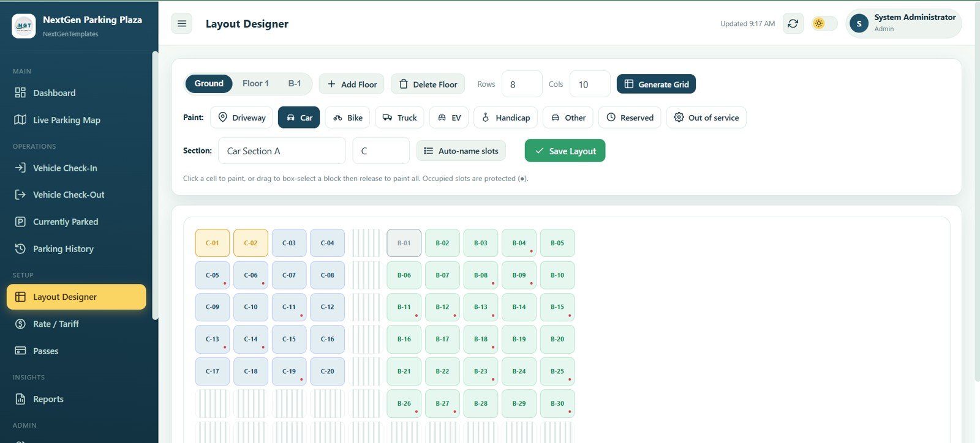Select the EV paint type
This screenshot has width=980, height=443.
pos(449,117)
